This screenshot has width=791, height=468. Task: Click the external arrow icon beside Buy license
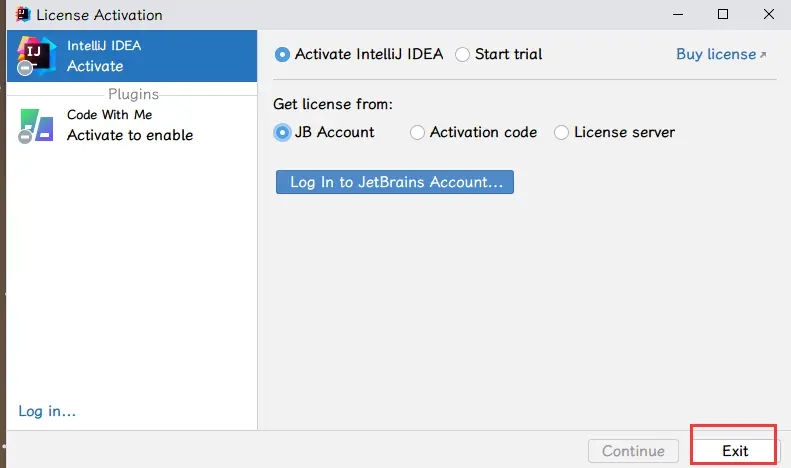764,55
